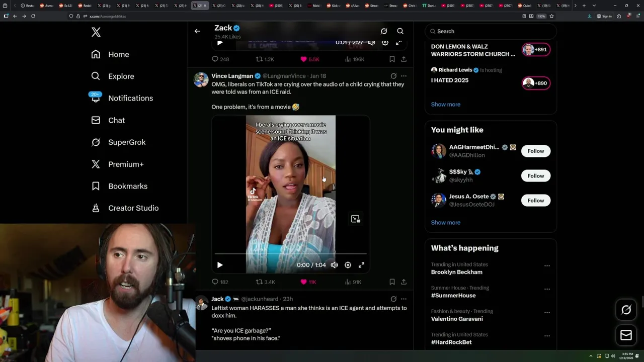Open the Brooklyn Beckham trend
The width and height of the screenshot is (644, 362).
pos(456,272)
